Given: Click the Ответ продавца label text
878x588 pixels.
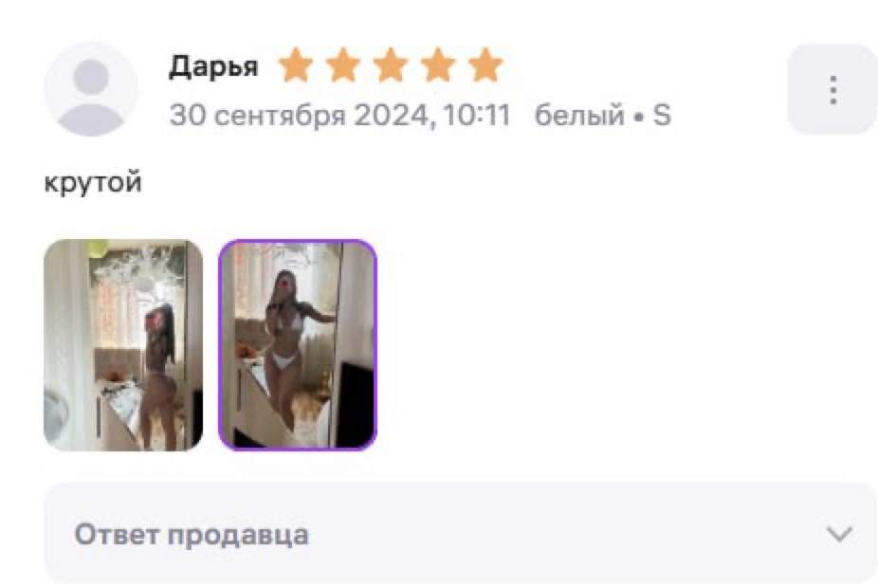Looking at the screenshot, I should click(192, 534).
